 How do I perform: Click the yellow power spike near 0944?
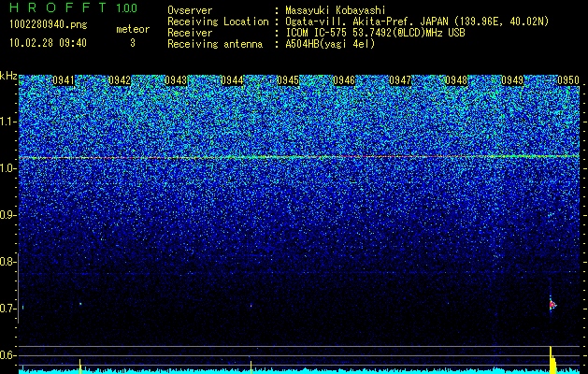tap(251, 367)
